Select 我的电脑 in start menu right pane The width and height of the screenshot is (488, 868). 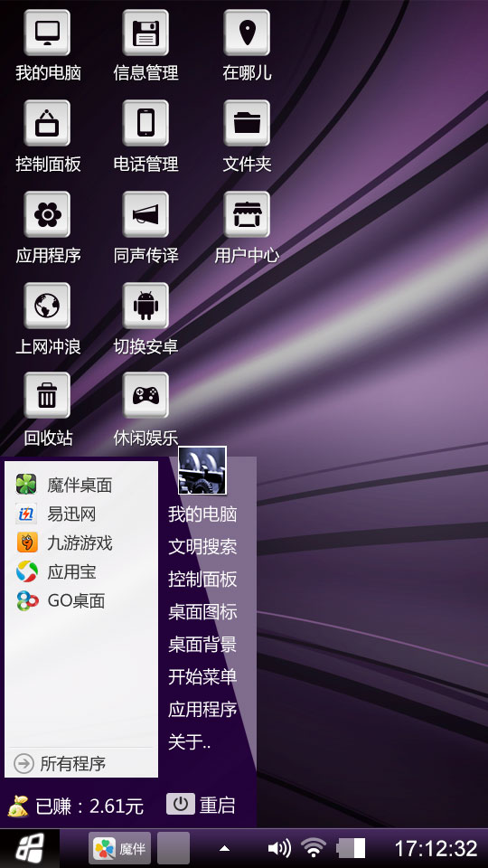tap(202, 514)
